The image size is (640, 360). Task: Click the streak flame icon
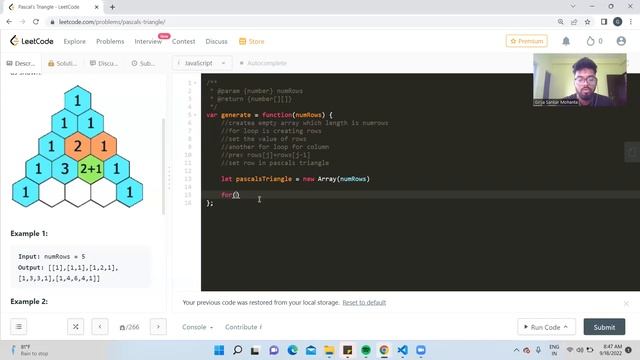click(590, 41)
